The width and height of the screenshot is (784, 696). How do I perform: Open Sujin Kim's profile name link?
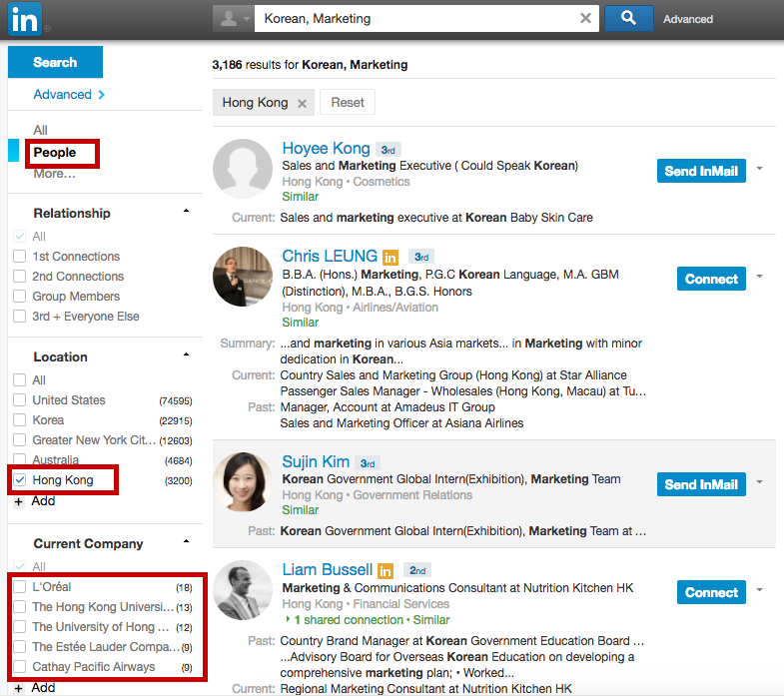point(316,462)
